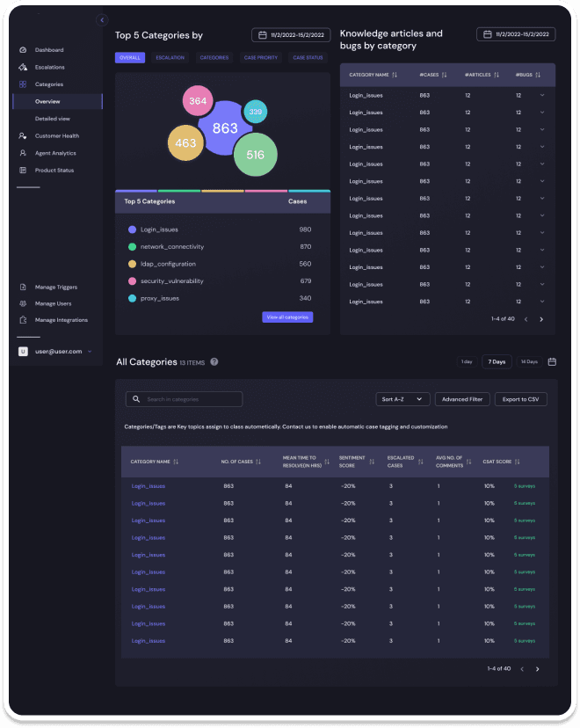Sort by Sentiment Score column

pos(372,462)
